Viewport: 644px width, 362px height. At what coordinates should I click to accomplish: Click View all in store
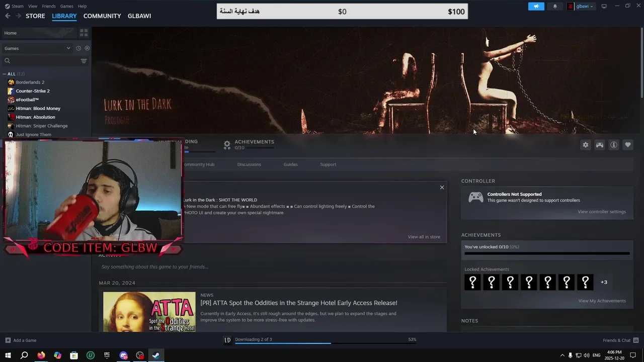tap(424, 237)
